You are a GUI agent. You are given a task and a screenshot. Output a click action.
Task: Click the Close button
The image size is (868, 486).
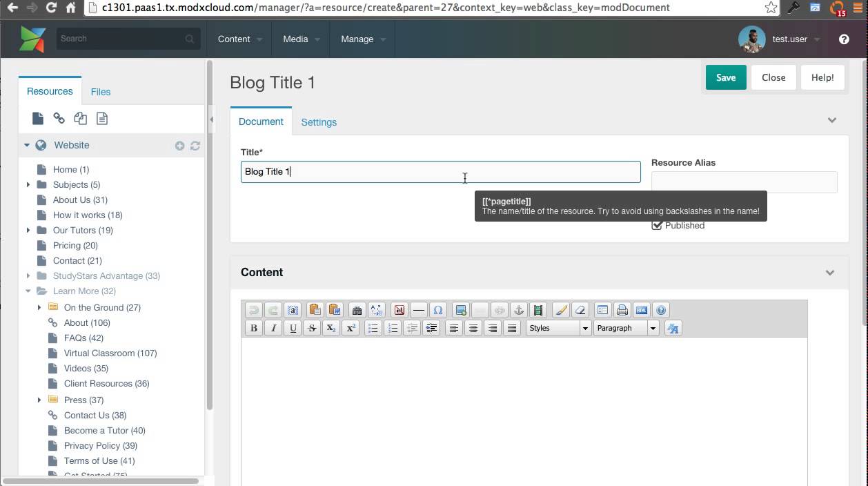click(x=773, y=77)
